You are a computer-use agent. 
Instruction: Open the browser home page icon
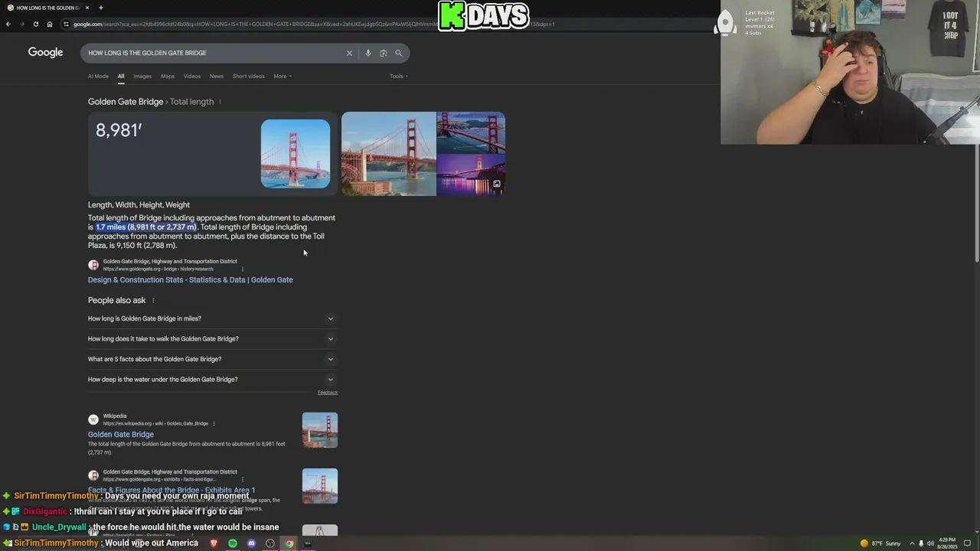50,24
